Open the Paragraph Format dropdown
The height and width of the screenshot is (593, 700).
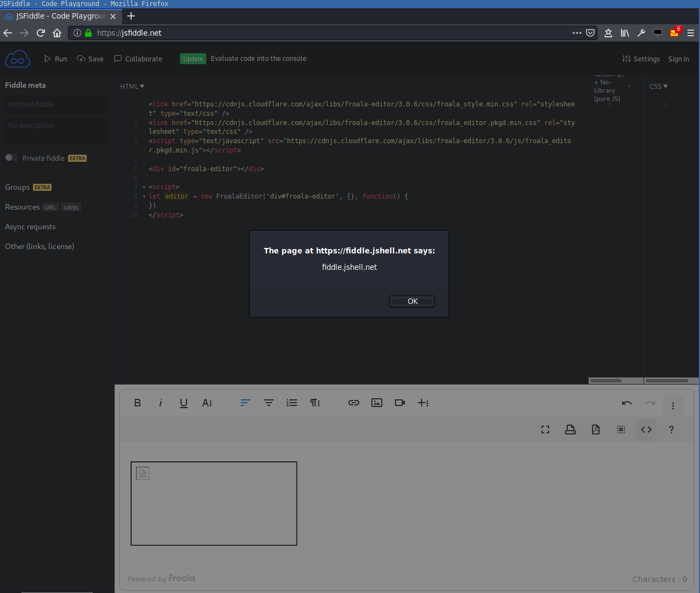tap(315, 403)
